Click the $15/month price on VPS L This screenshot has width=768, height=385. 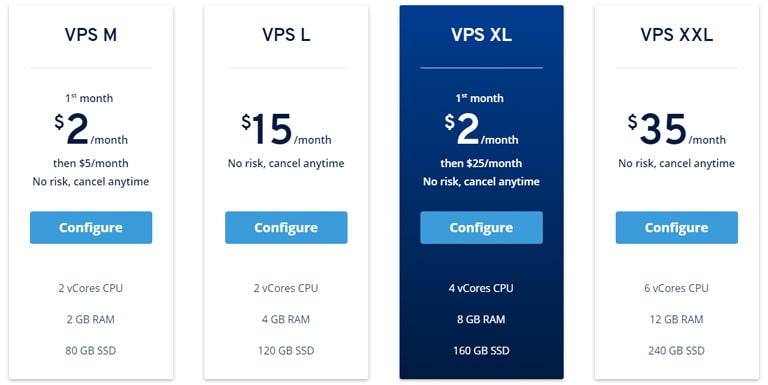click(x=286, y=129)
